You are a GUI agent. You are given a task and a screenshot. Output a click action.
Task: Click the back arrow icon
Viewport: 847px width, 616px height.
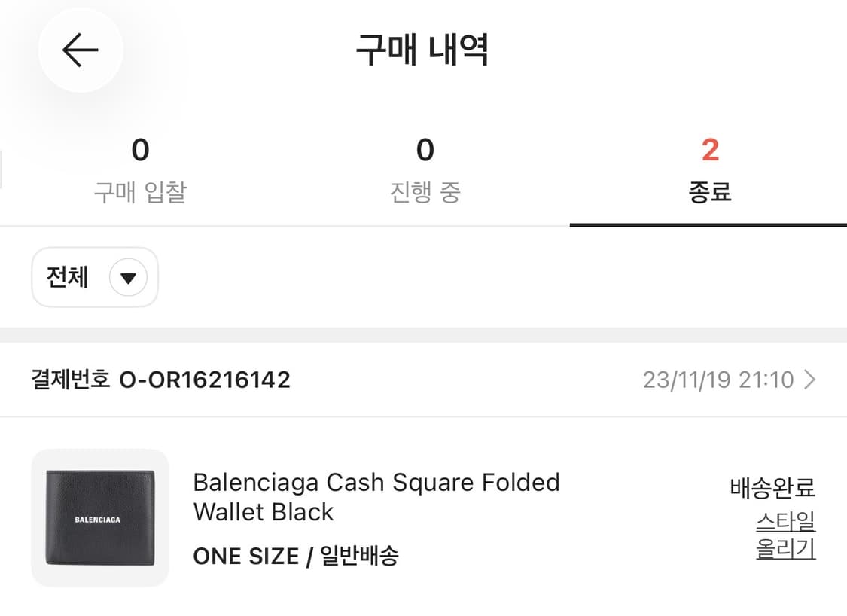coord(80,48)
